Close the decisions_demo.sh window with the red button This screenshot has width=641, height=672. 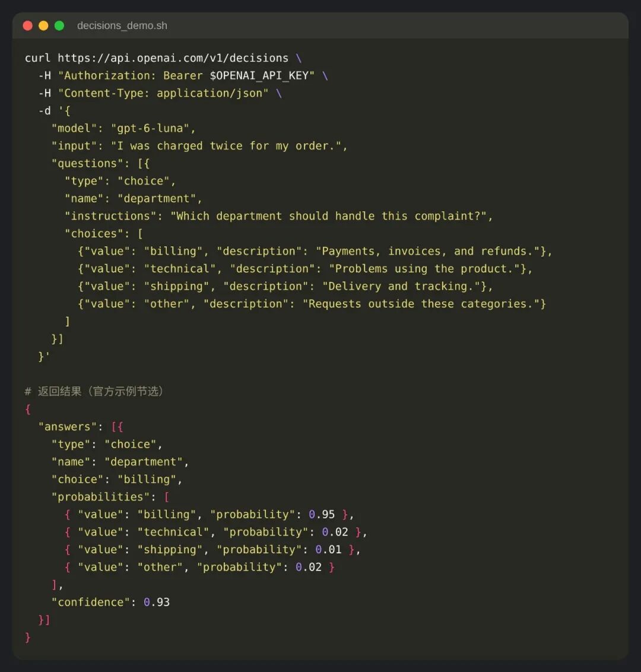28,26
